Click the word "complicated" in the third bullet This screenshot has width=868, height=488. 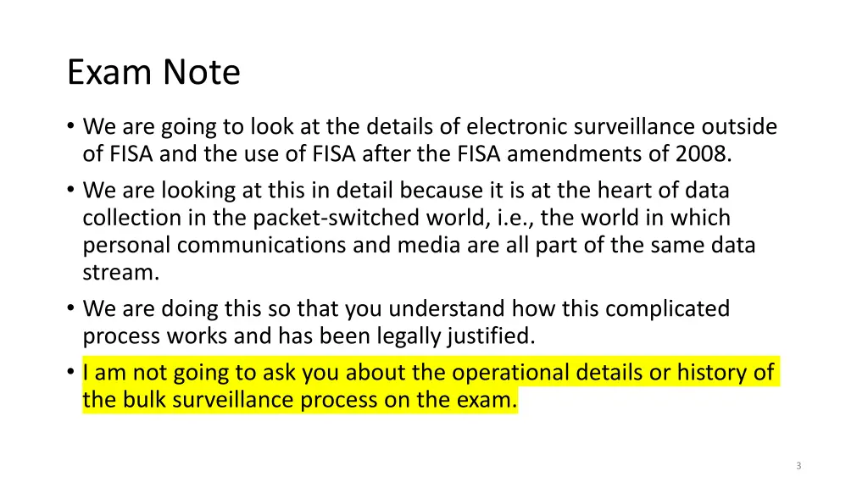pyautogui.click(x=667, y=309)
